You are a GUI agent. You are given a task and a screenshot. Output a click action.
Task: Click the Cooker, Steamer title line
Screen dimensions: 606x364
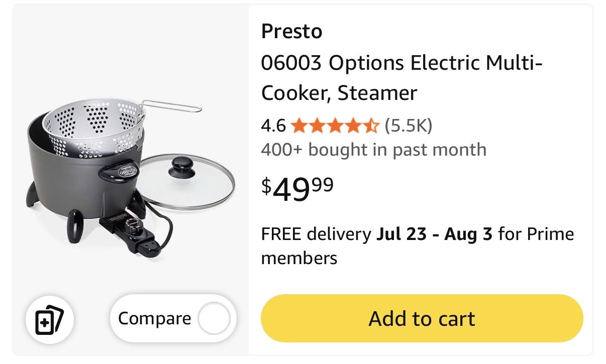(x=339, y=93)
